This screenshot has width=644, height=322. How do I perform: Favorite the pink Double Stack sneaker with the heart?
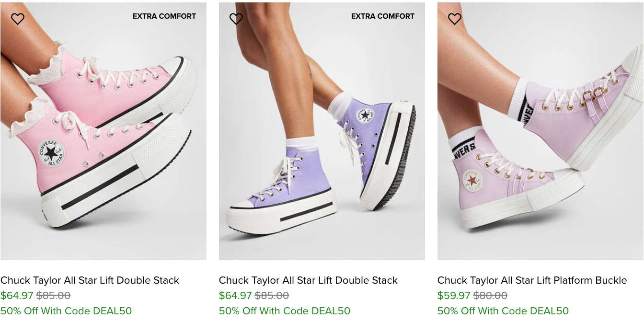coord(18,19)
